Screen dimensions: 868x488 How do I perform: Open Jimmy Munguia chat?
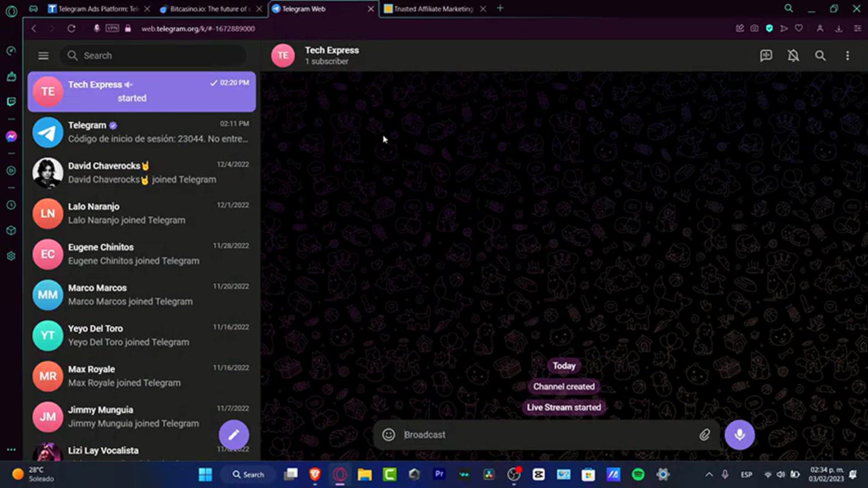point(142,417)
